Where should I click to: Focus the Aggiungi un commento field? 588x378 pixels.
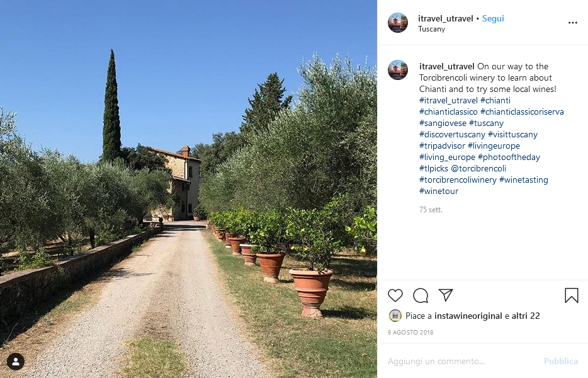coord(462,361)
